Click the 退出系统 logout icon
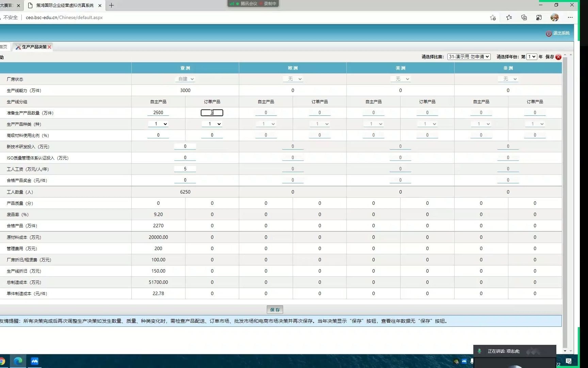The width and height of the screenshot is (588, 368). (x=549, y=33)
